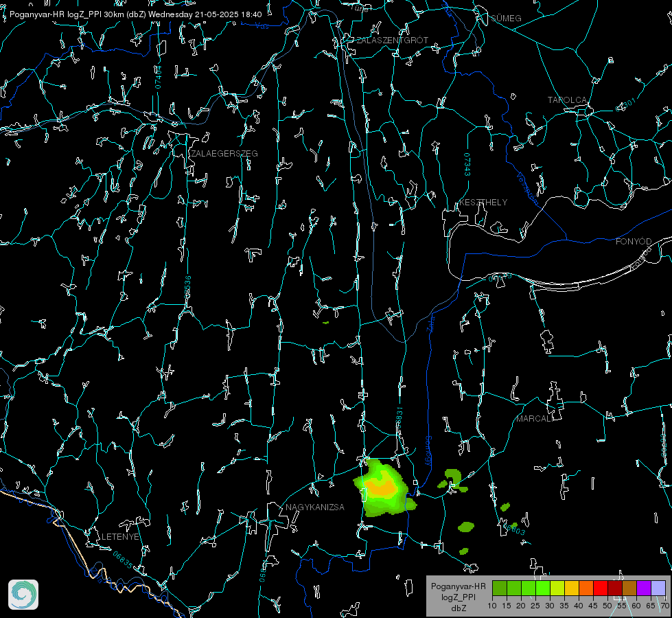The image size is (672, 618).
Task: Click the 60-65 dBZ purple legend swatch
Action: [643, 588]
